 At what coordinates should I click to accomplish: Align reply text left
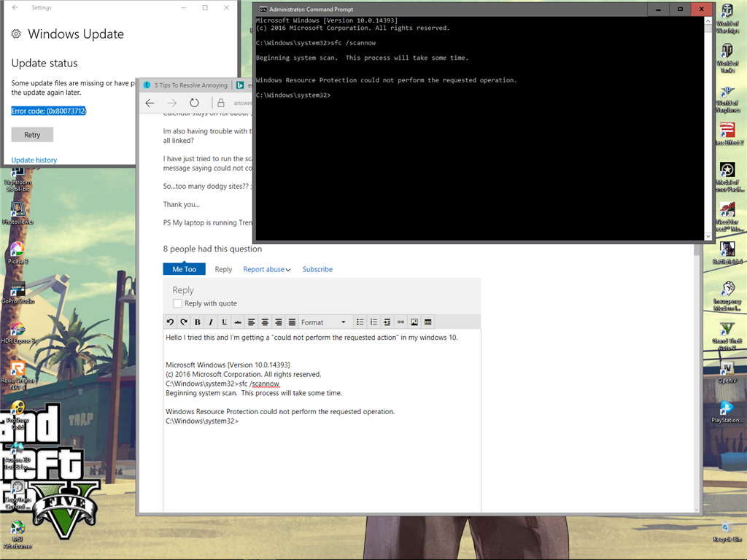pyautogui.click(x=252, y=322)
